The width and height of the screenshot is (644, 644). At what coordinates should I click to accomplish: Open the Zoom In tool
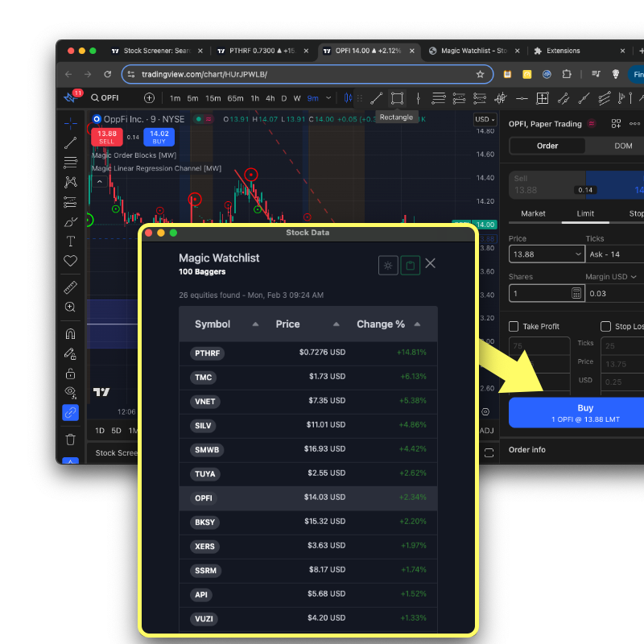[x=70, y=307]
